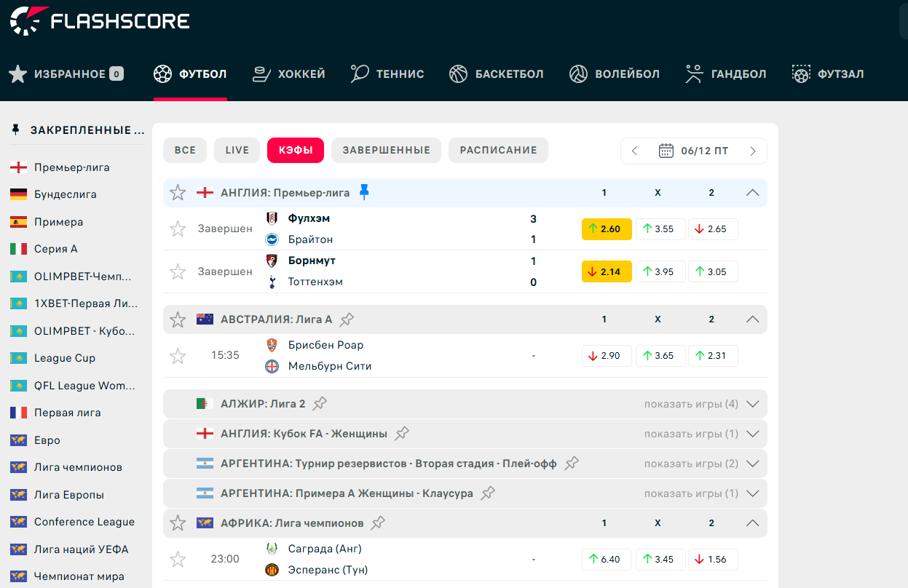Open Бундеслига in pinned leagues
The image size is (908, 588).
pos(65,194)
